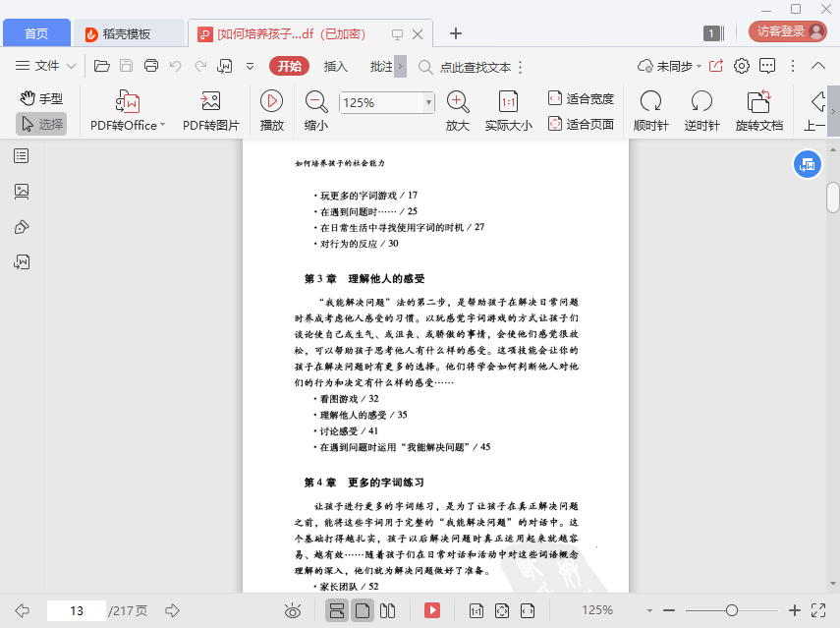Click the floating blue translate button
840x628 pixels.
807,164
